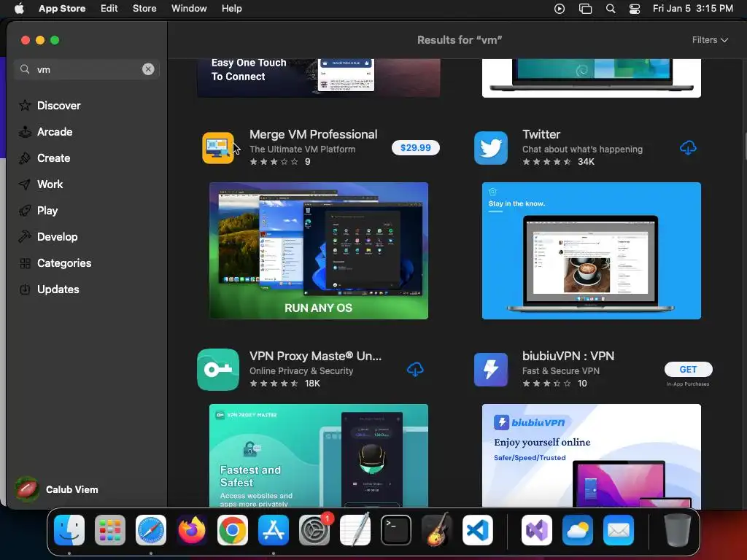The height and width of the screenshot is (560, 747).
Task: Launch Google Chrome from the dock
Action: pyautogui.click(x=233, y=530)
